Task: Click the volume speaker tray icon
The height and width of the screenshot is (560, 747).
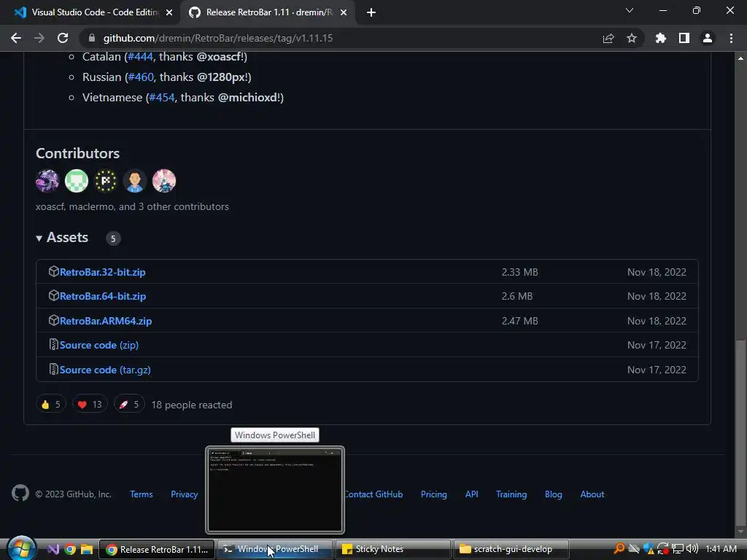Action: (692, 549)
